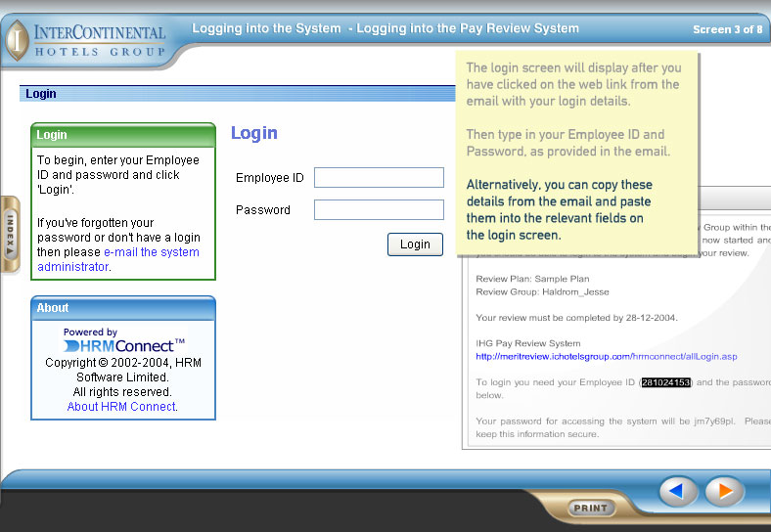The height and width of the screenshot is (532, 771).
Task: Click the Password field label
Action: (263, 210)
